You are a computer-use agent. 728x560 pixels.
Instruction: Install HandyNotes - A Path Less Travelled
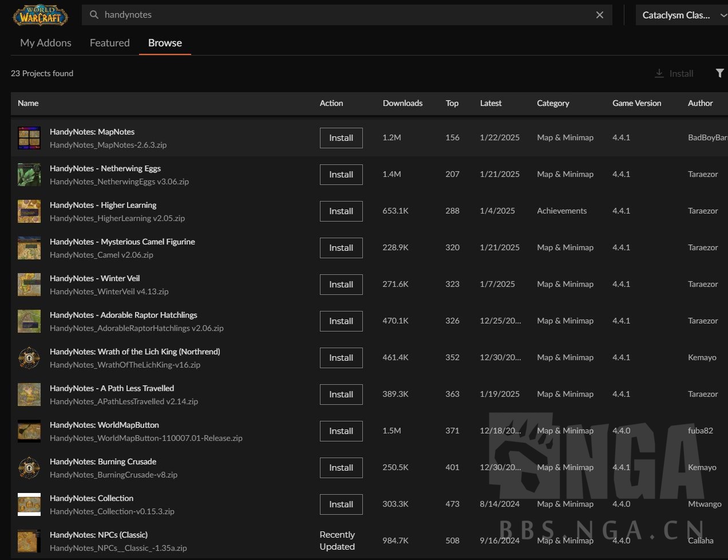[341, 395]
